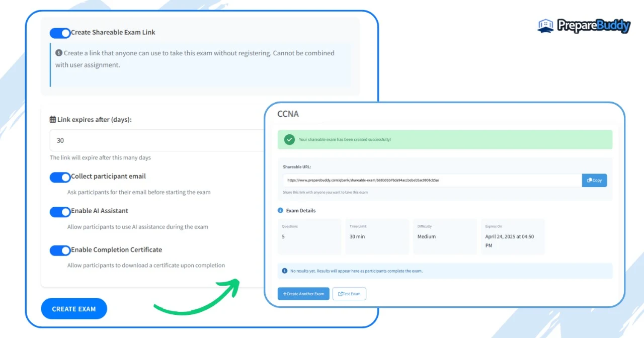This screenshot has height=338, width=644.
Task: Turn off the Enable AI Assistant switch
Action: [x=60, y=212]
